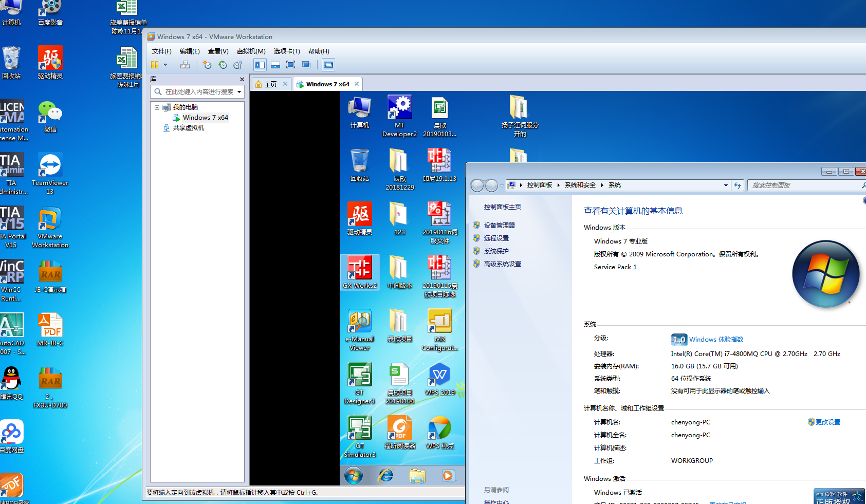The image size is (866, 504).
Task: Take a snapshot of this virtual machine
Action: point(207,65)
